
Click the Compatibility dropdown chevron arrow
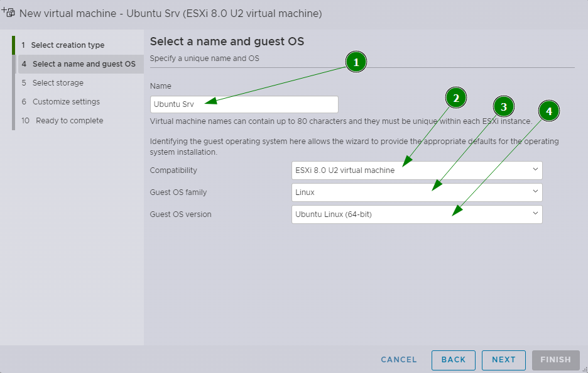(535, 169)
